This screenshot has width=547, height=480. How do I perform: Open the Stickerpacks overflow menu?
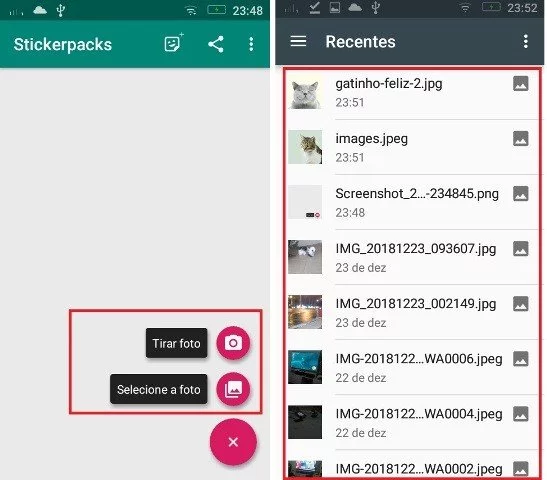point(251,44)
